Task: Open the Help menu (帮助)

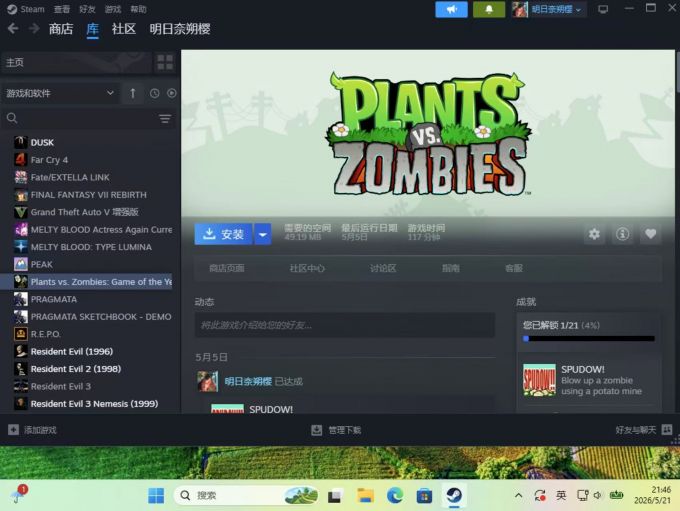Action: coord(138,9)
